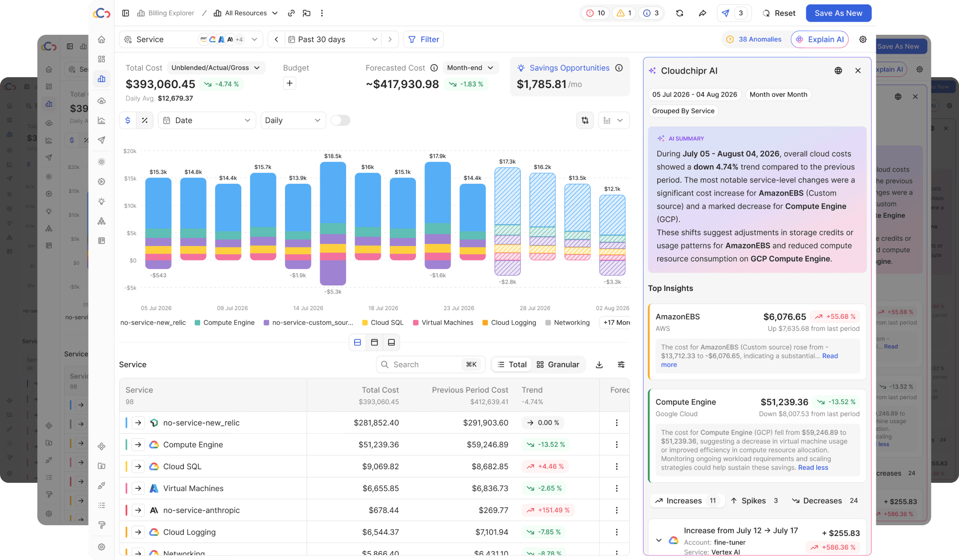Viewport: 959px width, 560px height.
Task: Click the swap axes icon above chart
Action: [585, 120]
